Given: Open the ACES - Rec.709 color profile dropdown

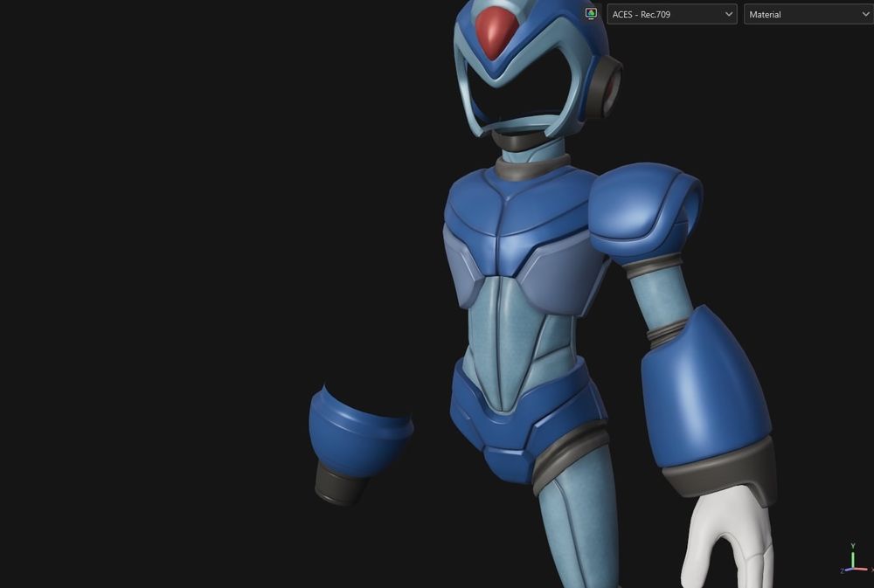Looking at the screenshot, I should click(671, 15).
